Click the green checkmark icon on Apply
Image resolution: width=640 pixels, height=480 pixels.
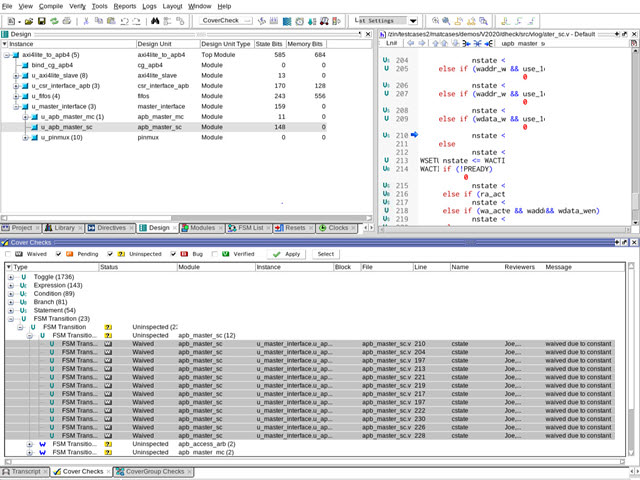[277, 254]
